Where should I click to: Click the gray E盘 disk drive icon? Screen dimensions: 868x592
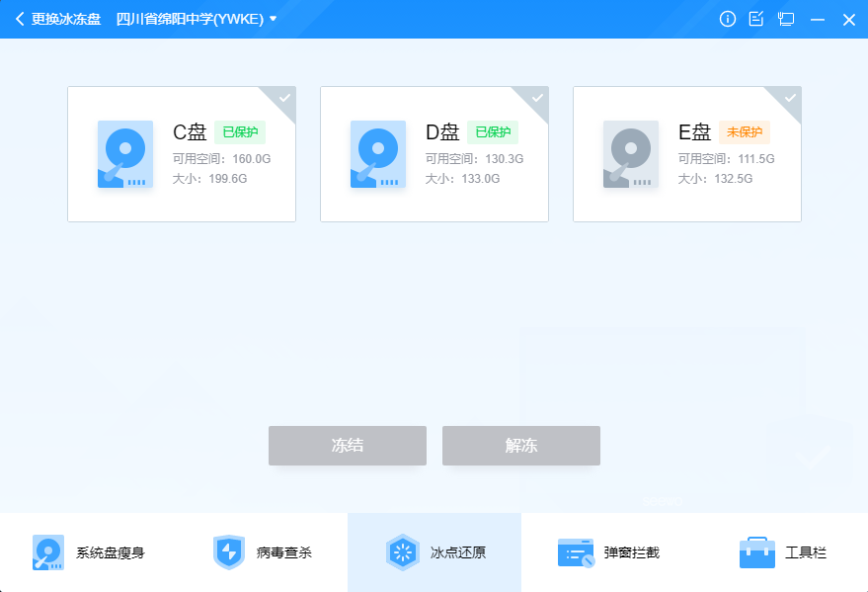click(x=631, y=154)
